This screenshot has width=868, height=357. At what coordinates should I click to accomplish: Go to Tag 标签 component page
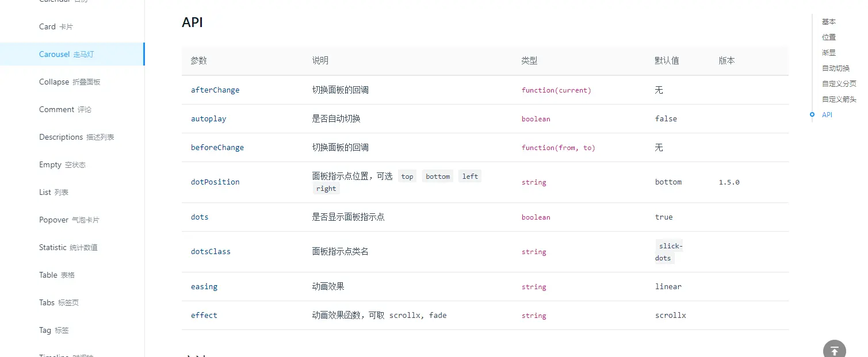[53, 330]
